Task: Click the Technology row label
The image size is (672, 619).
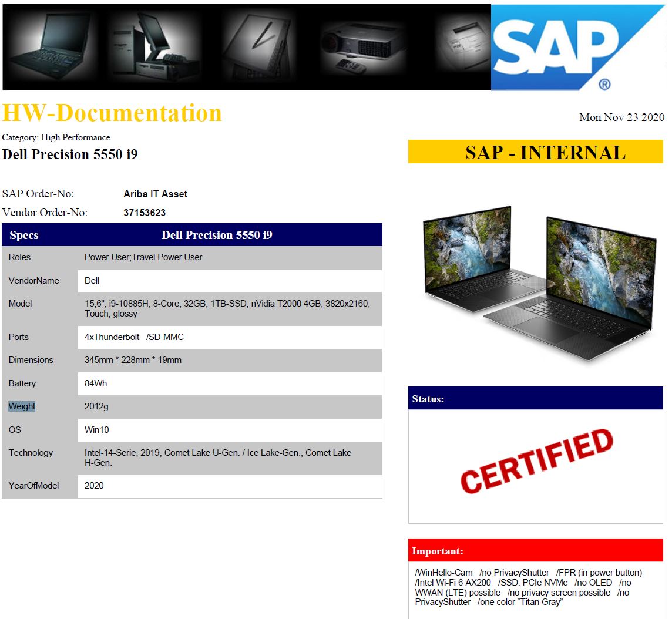Action: pyautogui.click(x=31, y=453)
